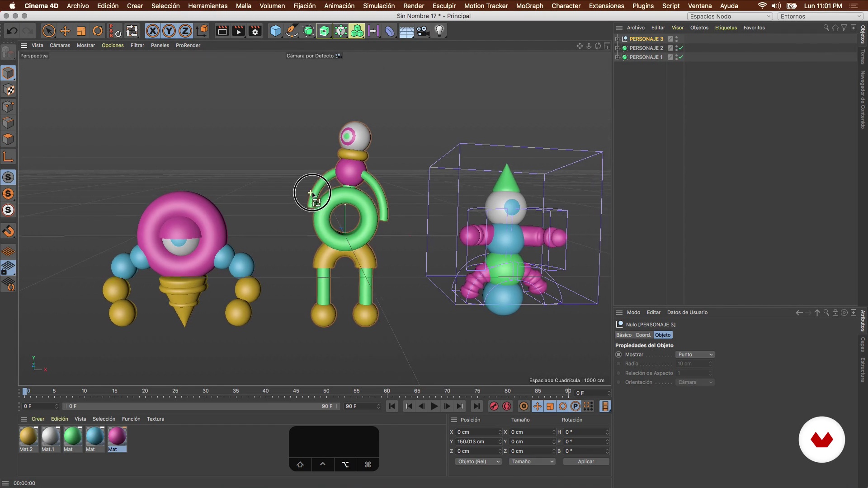Open the Cube primitive object icon
Image resolution: width=868 pixels, height=488 pixels.
275,31
